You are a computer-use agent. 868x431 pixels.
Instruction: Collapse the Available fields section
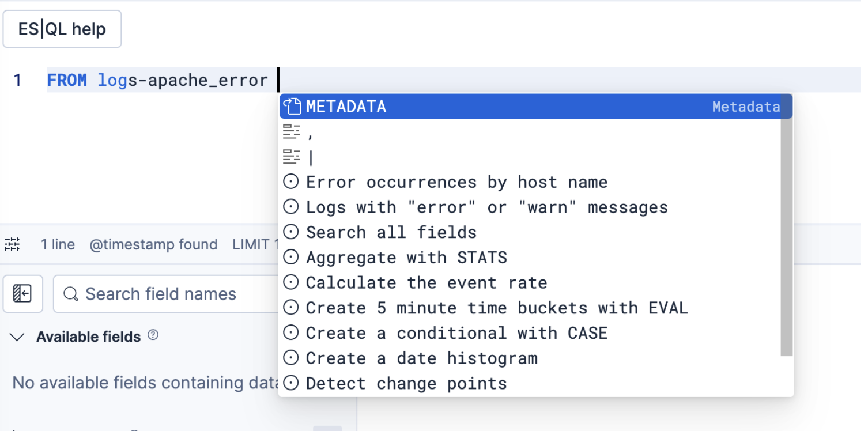(18, 337)
